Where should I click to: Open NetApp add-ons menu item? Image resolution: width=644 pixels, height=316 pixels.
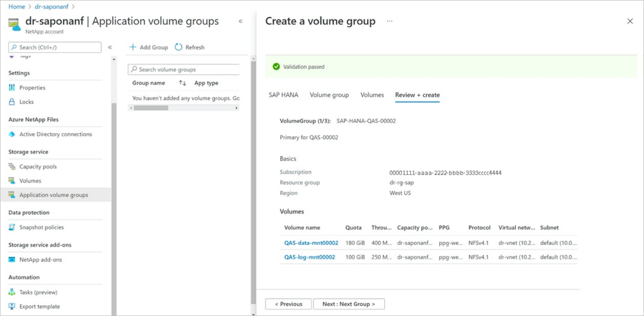[41, 260]
